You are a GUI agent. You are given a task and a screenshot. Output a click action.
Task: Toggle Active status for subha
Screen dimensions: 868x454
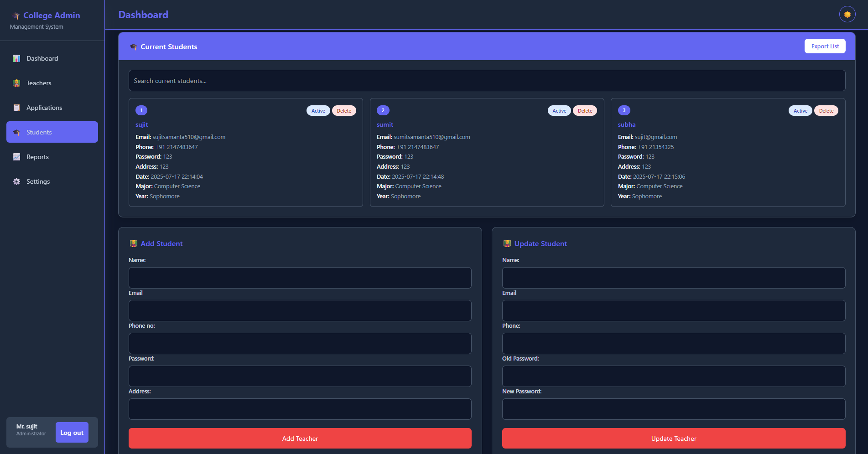[800, 111]
